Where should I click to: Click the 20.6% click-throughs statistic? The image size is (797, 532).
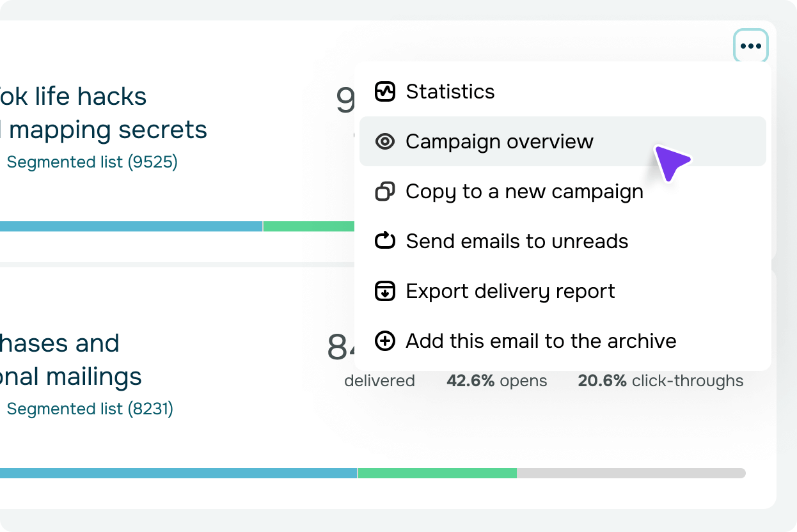(x=661, y=381)
